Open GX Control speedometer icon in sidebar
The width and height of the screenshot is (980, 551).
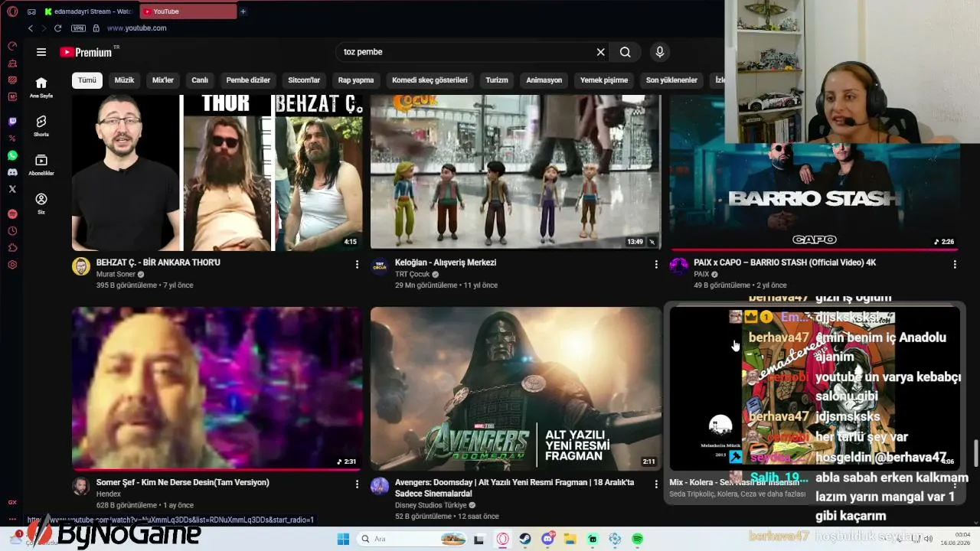[x=12, y=46]
